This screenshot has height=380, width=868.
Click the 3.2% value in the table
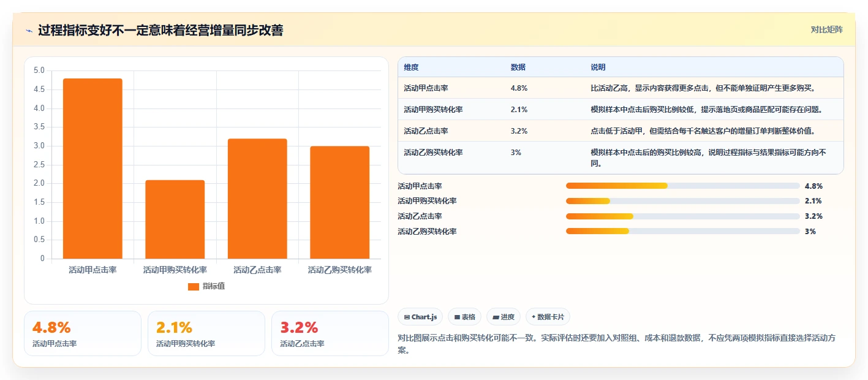[519, 131]
